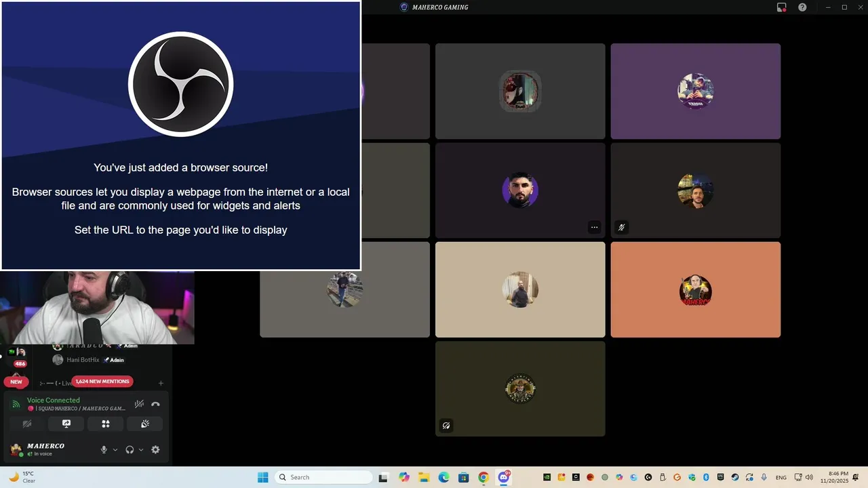
Task: Open the screen share button in Discord
Action: click(66, 424)
